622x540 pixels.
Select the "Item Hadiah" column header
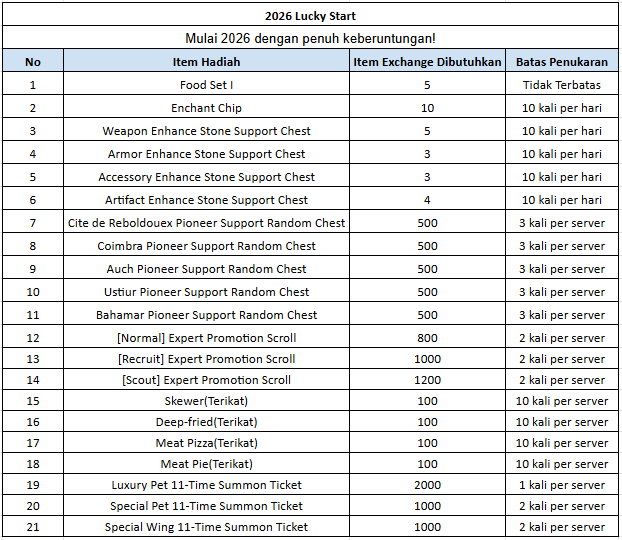tap(206, 62)
